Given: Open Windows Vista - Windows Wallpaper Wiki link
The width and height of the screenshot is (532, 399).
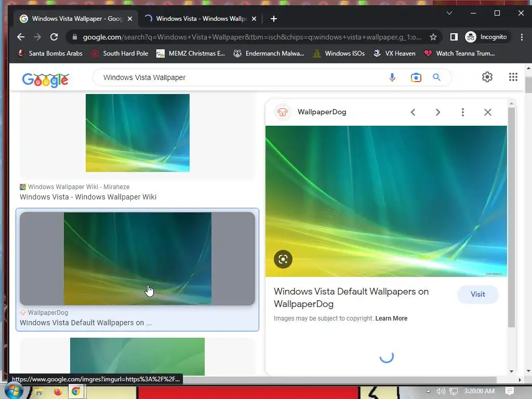Looking at the screenshot, I should (88, 197).
